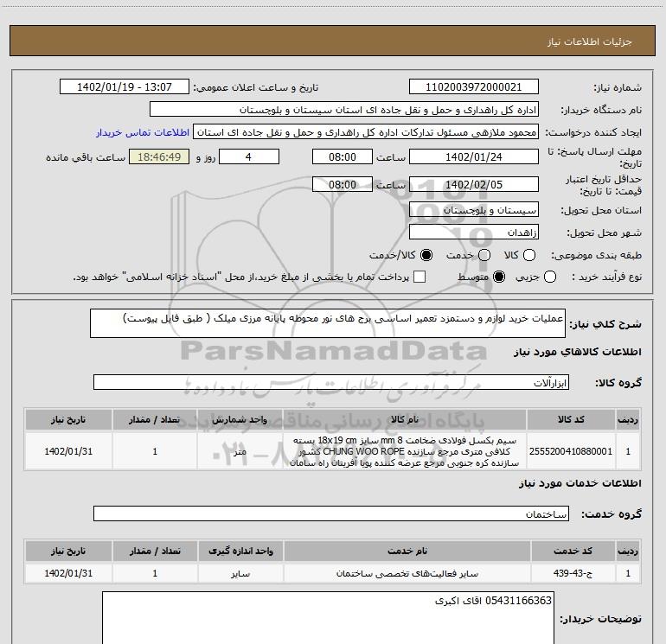Click the شماره نیاز field 1102003972000021
The image size is (666, 644).
tap(474, 86)
